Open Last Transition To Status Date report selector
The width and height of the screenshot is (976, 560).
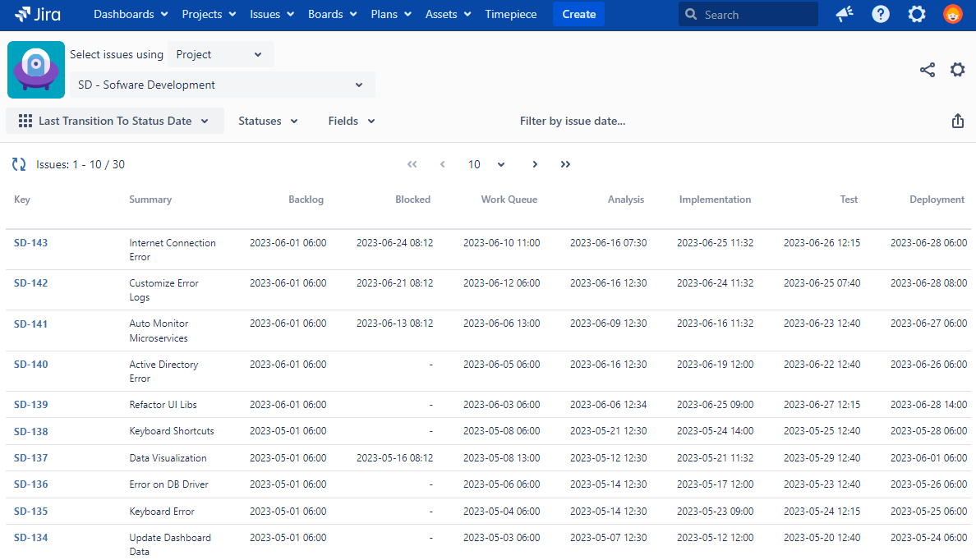(115, 121)
